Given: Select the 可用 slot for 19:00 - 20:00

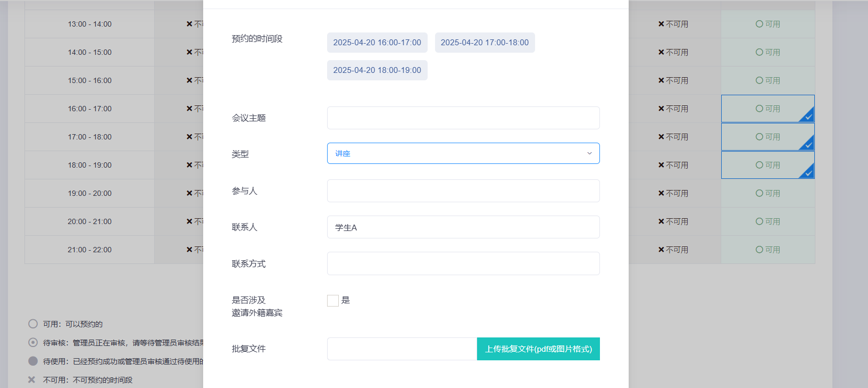Looking at the screenshot, I should tap(767, 193).
